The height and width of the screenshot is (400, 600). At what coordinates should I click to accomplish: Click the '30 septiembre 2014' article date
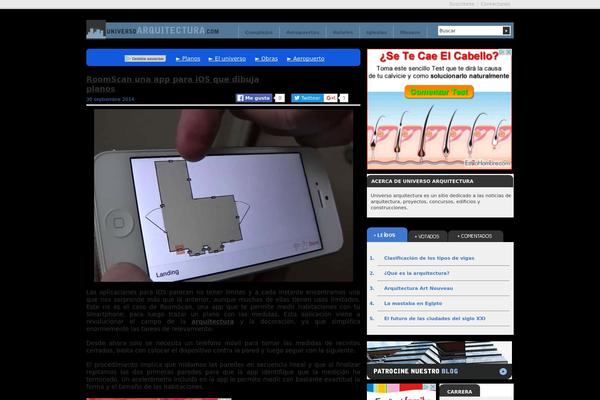110,99
